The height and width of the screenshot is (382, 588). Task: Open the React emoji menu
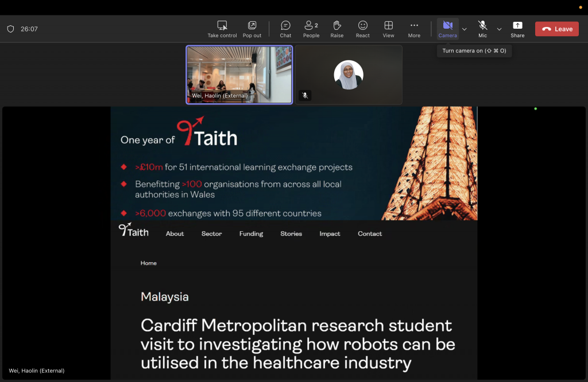point(363,29)
